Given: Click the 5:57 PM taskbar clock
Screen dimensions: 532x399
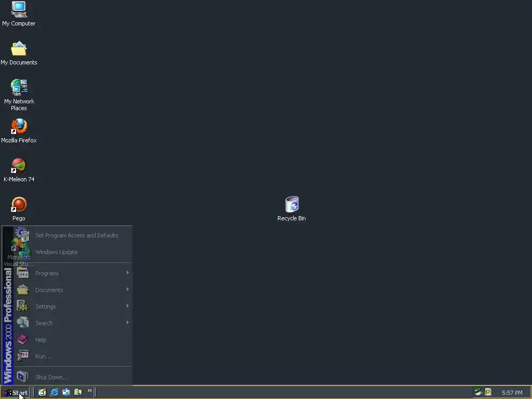Looking at the screenshot, I should [x=512, y=393].
